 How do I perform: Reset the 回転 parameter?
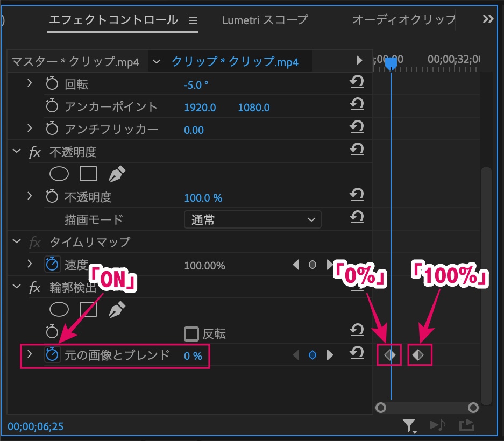357,82
